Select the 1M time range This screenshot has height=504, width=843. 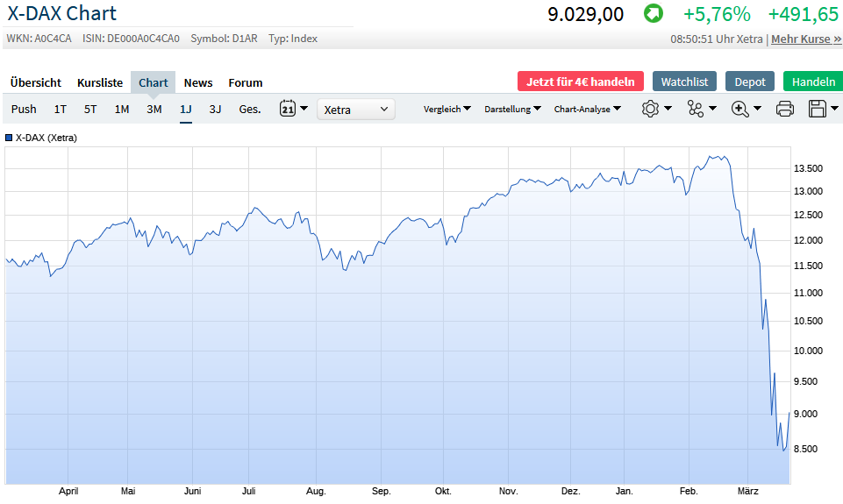coord(122,109)
